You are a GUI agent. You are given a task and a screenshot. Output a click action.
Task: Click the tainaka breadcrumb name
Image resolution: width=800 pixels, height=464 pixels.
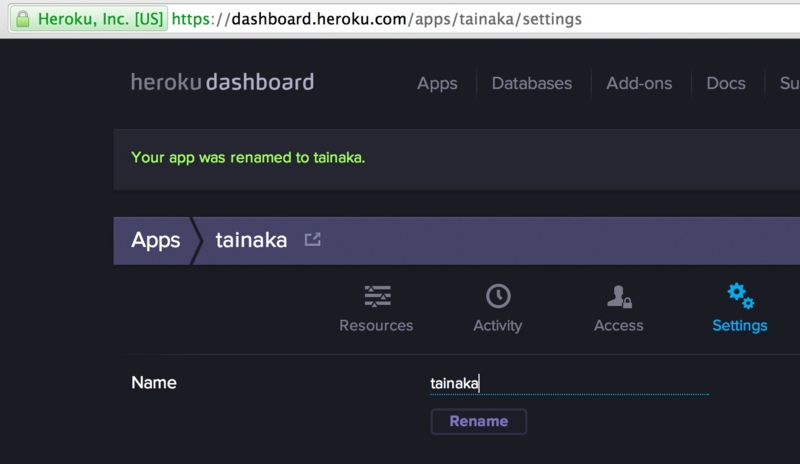[x=251, y=240]
